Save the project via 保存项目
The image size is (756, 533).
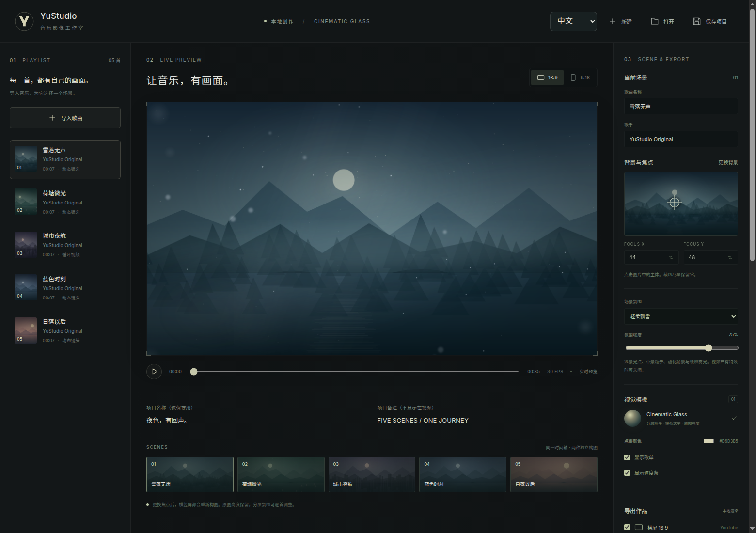click(710, 21)
